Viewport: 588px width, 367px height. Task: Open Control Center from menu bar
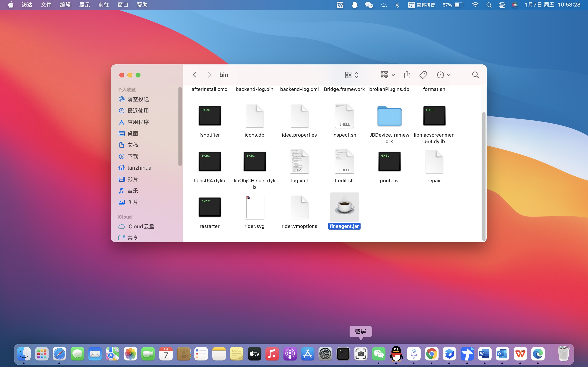tap(502, 5)
